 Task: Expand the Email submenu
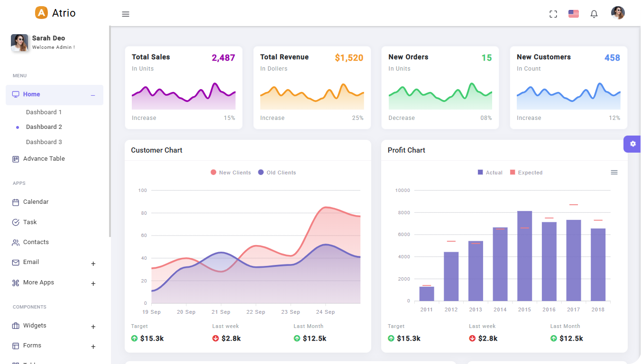[x=93, y=264]
